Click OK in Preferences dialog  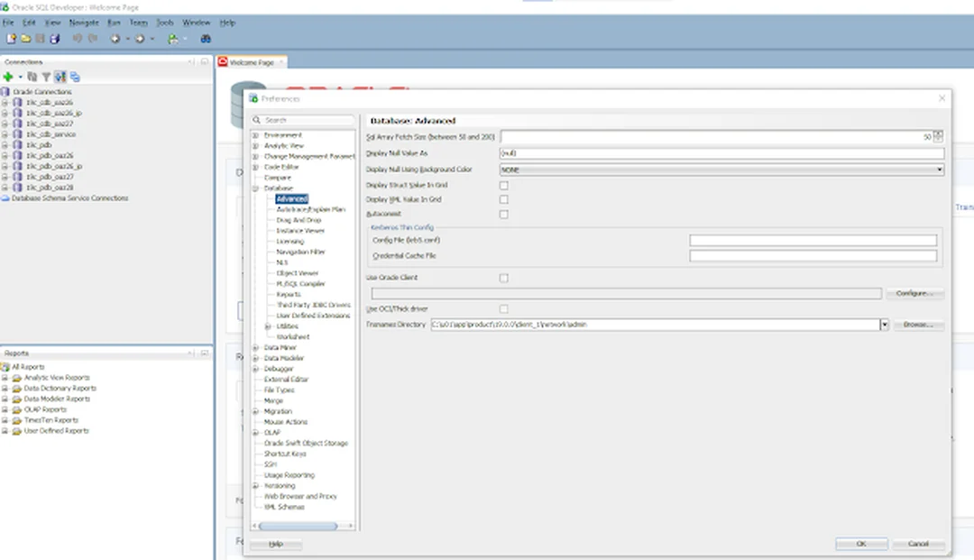[x=861, y=544]
